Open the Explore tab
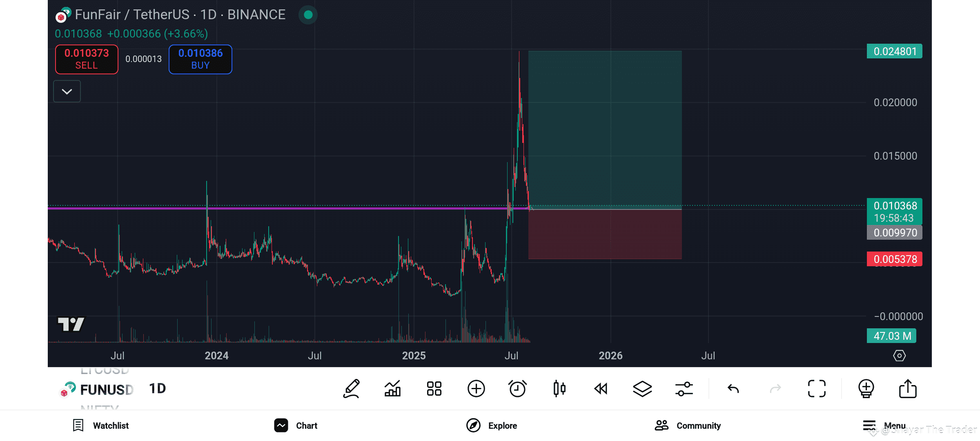Screen dimensions: 980x441 click(492, 425)
